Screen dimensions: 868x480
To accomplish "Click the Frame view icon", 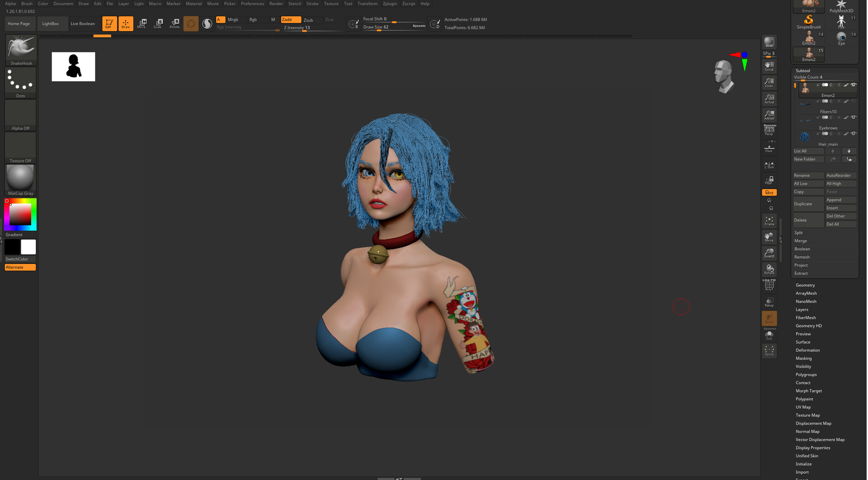I will click(769, 221).
